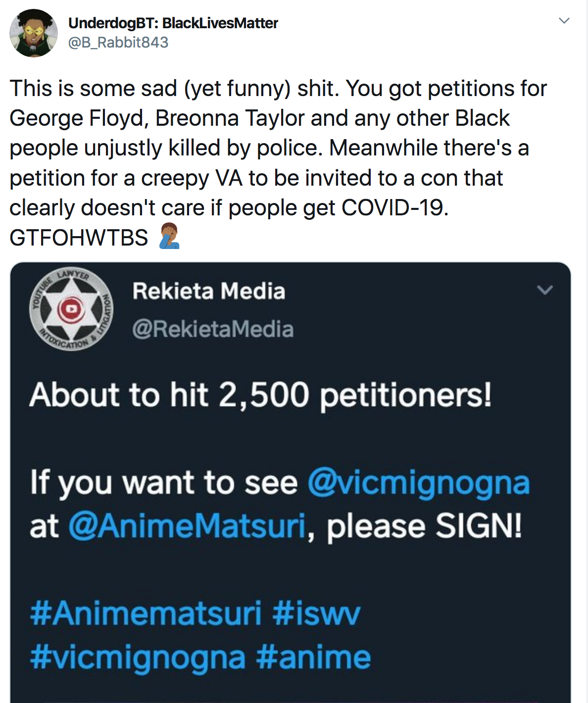This screenshot has width=588, height=703.
Task: Open the #anime hashtag
Action: click(x=313, y=657)
